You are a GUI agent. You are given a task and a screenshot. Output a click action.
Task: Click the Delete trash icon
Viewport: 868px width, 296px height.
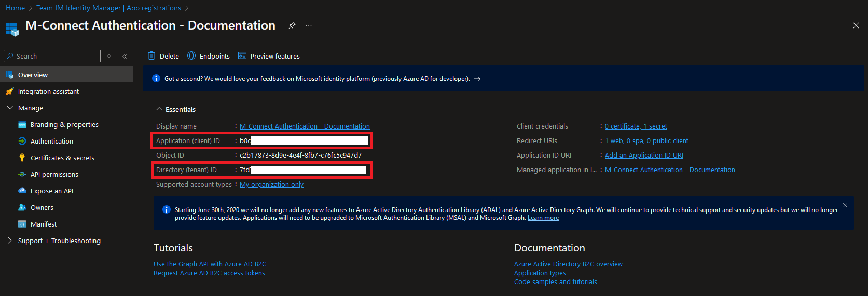coord(151,56)
